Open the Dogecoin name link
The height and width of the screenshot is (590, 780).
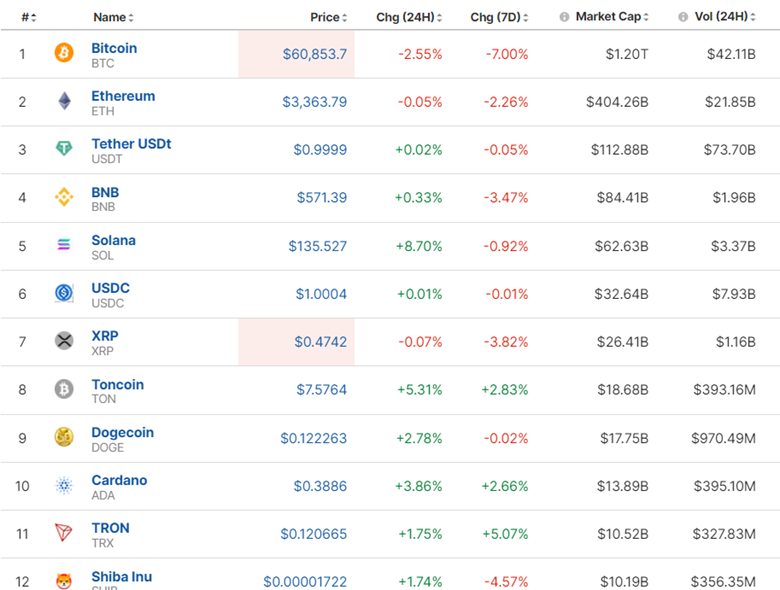coord(122,432)
